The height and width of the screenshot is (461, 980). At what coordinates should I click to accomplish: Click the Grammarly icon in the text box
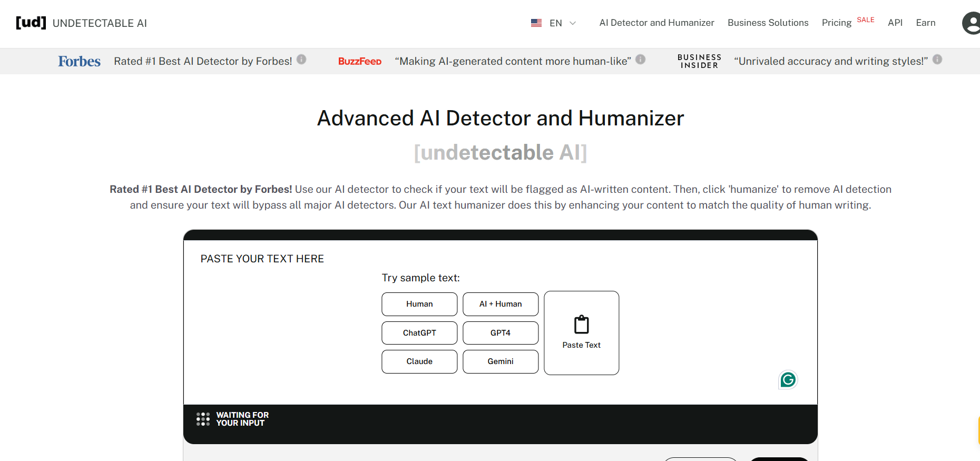[x=788, y=379]
